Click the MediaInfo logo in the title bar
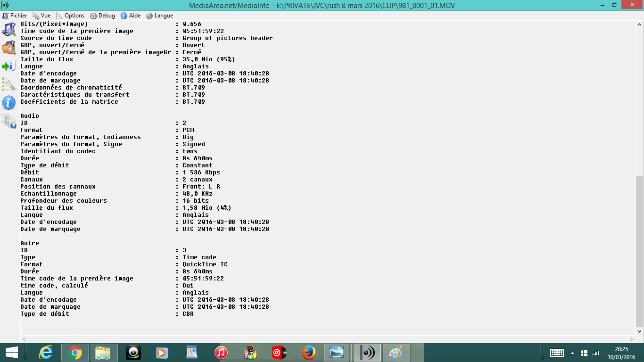 (x=5, y=5)
